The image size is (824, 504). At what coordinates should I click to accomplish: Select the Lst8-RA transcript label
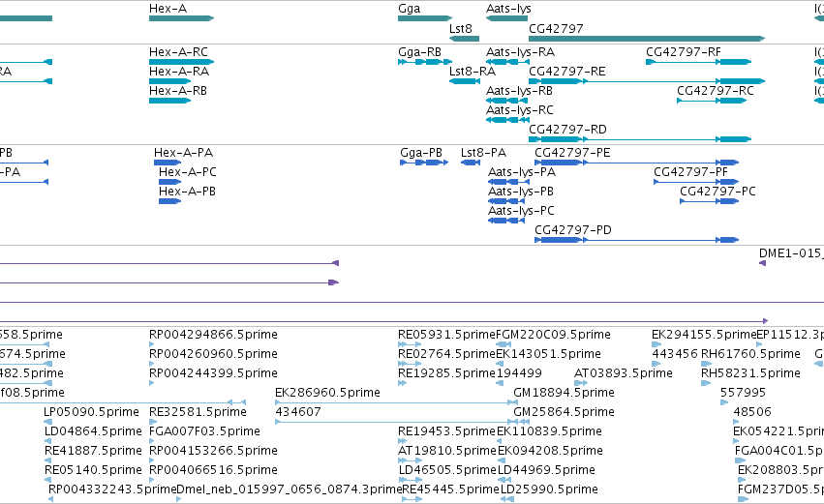point(472,72)
